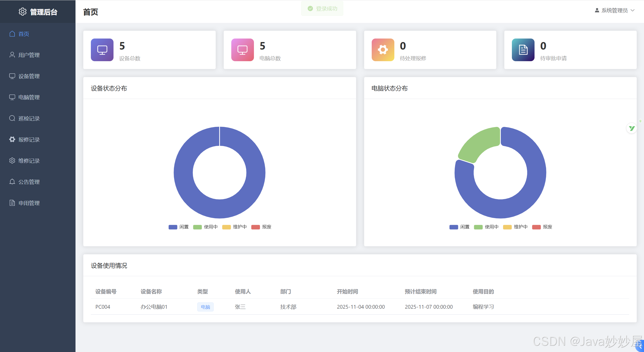Click the 设备总数 card label
Viewport: 644px width, 352px height.
click(x=130, y=58)
